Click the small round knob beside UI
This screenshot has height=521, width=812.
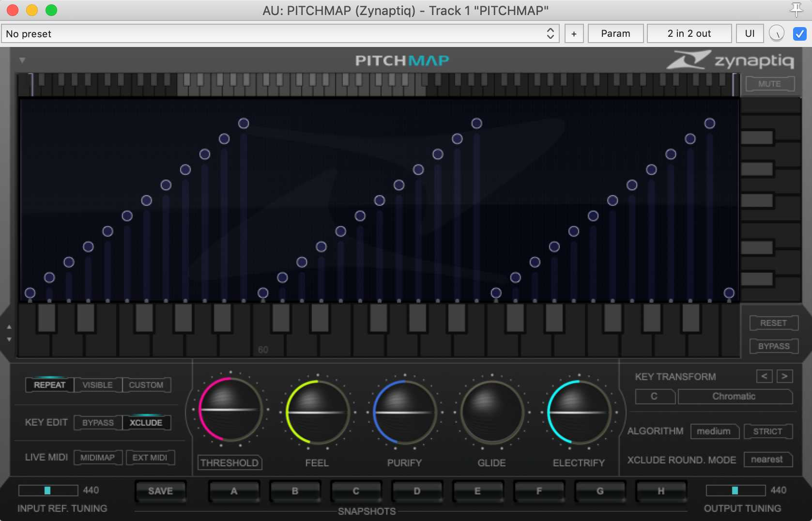(777, 33)
